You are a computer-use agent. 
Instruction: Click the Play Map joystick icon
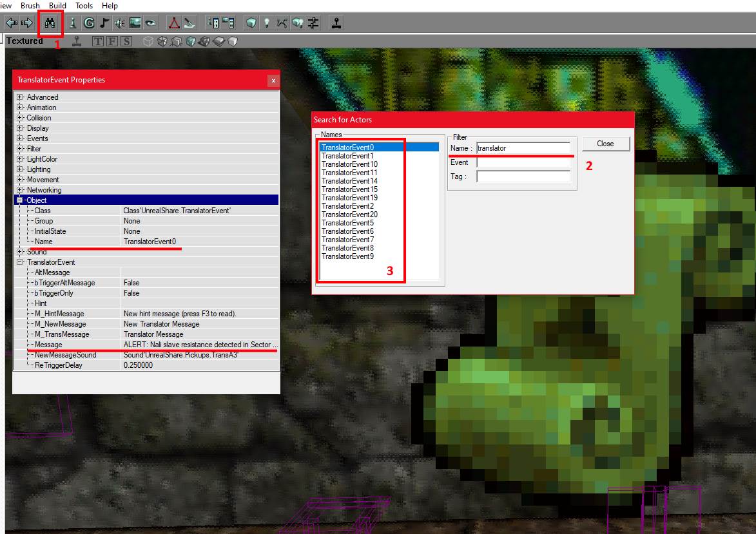(336, 23)
